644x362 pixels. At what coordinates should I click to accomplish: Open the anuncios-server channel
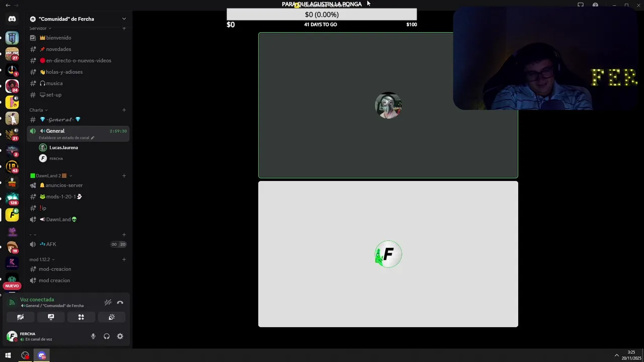(x=78, y=186)
